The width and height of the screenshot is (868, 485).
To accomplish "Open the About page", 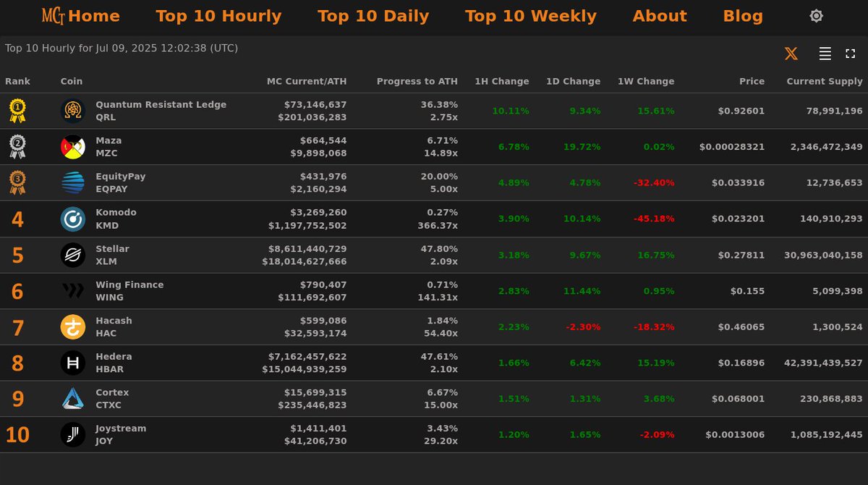I will click(x=660, y=16).
